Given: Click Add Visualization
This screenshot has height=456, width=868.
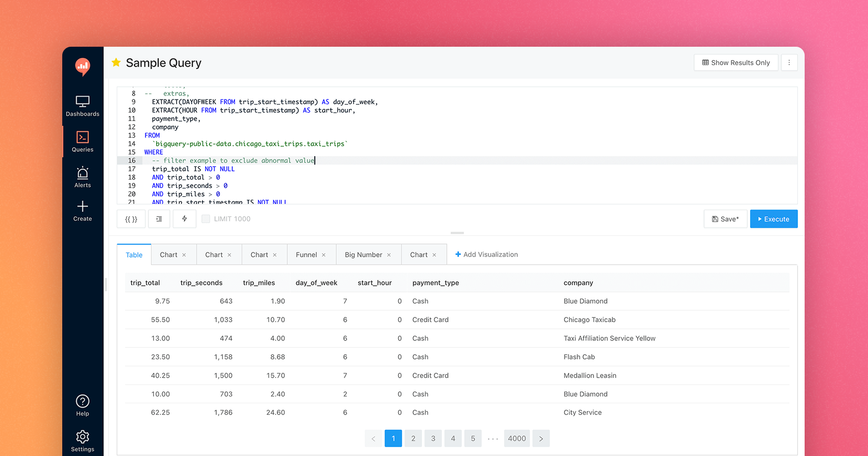Looking at the screenshot, I should [x=486, y=254].
